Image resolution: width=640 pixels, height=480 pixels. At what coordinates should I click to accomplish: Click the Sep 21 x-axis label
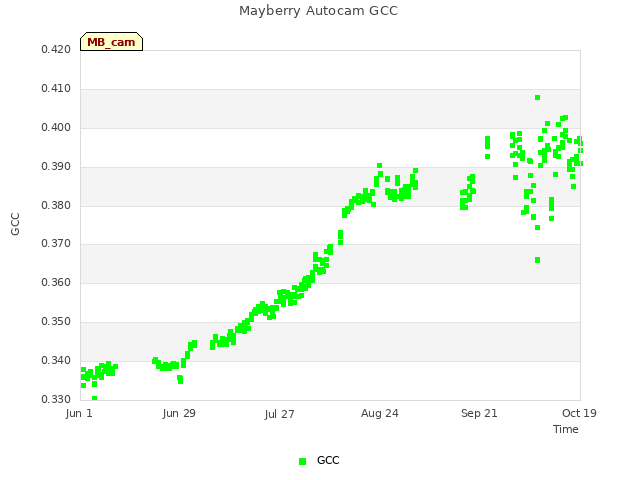click(x=479, y=413)
